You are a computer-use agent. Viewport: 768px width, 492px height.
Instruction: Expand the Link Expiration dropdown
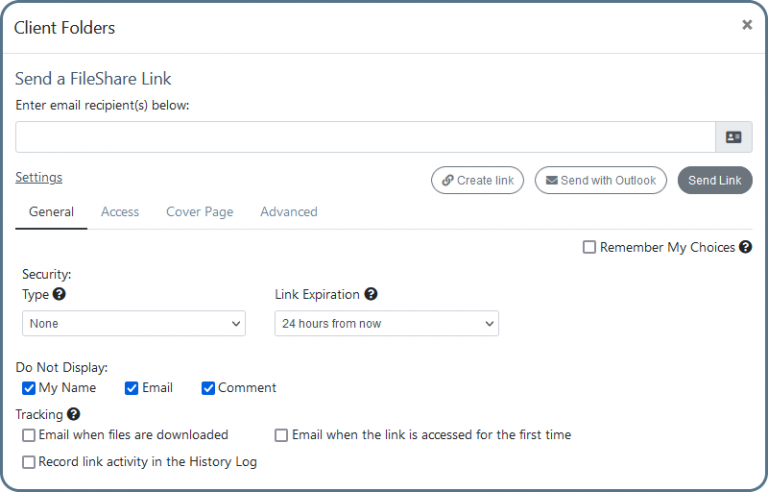[x=386, y=323]
